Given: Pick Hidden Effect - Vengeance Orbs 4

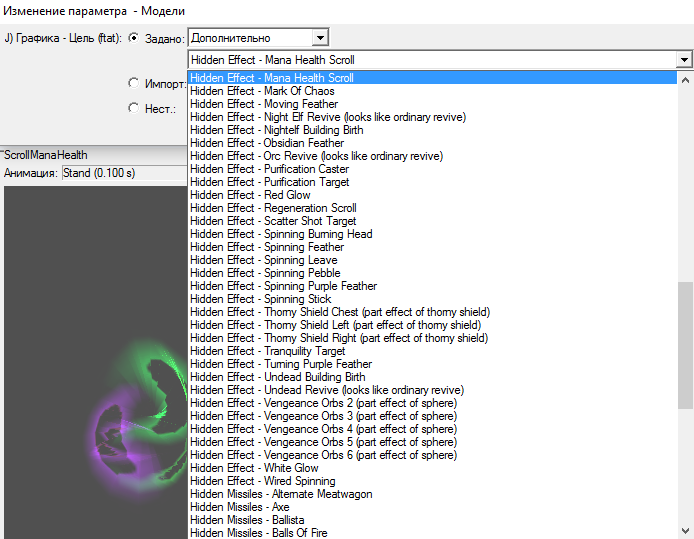Looking at the screenshot, I should tap(432, 428).
